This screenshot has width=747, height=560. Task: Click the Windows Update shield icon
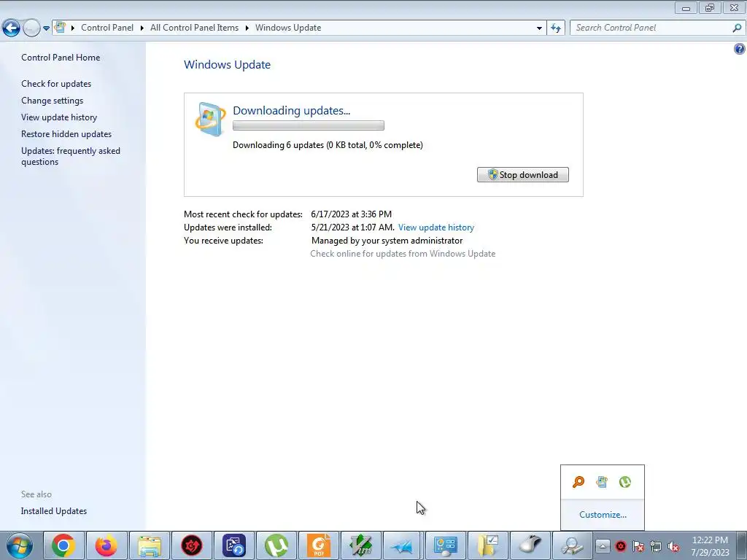(211, 119)
